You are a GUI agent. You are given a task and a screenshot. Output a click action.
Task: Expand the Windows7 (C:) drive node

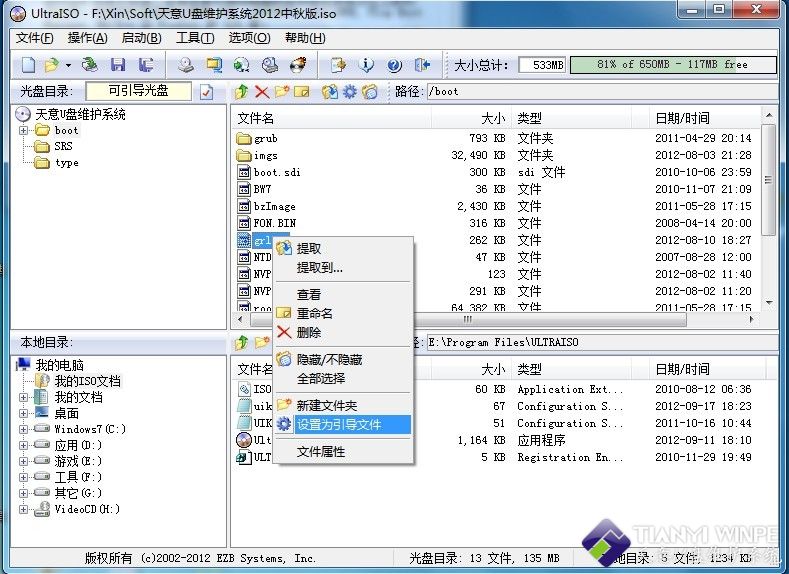click(23, 429)
